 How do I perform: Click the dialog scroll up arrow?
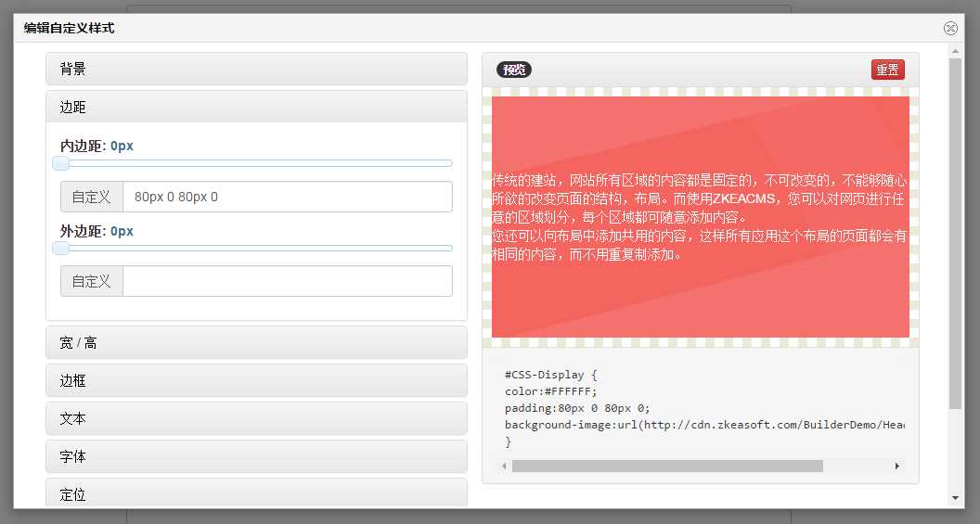[955, 51]
